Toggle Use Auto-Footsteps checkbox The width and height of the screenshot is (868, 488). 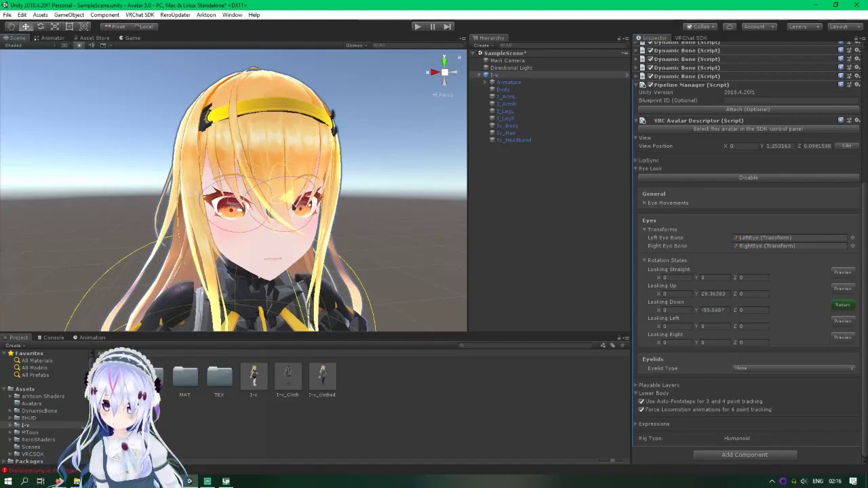[642, 401]
